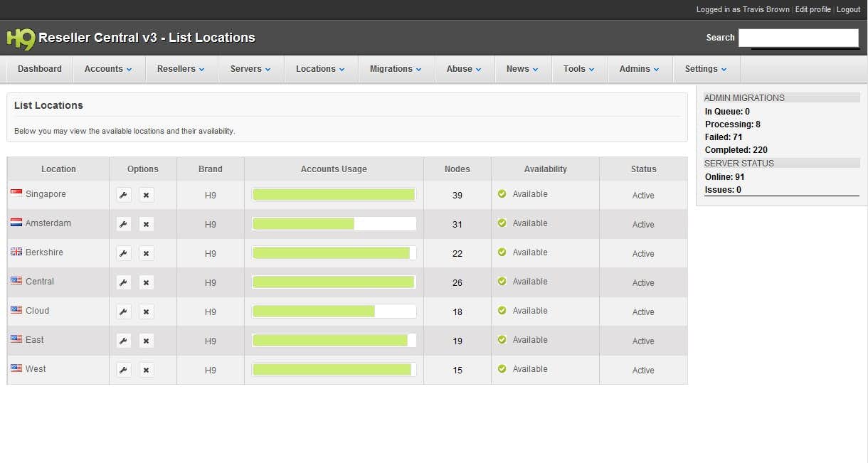Expand the Migrations menu
The image size is (868, 463).
(x=395, y=69)
